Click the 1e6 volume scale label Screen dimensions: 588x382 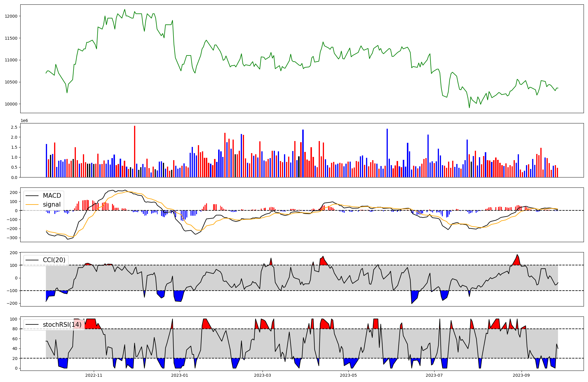(x=24, y=121)
